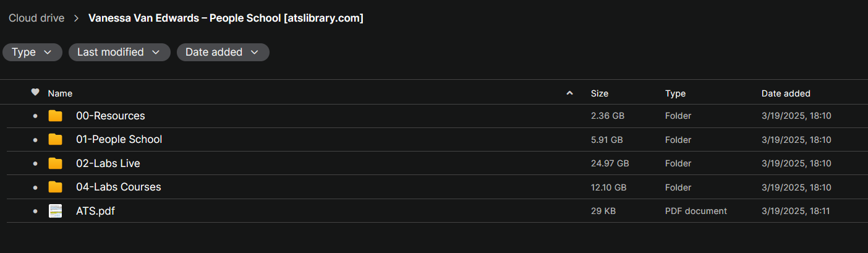Toggle favorite dot for 02-Labs Live
Viewport: 868px width, 253px height.
coord(35,164)
